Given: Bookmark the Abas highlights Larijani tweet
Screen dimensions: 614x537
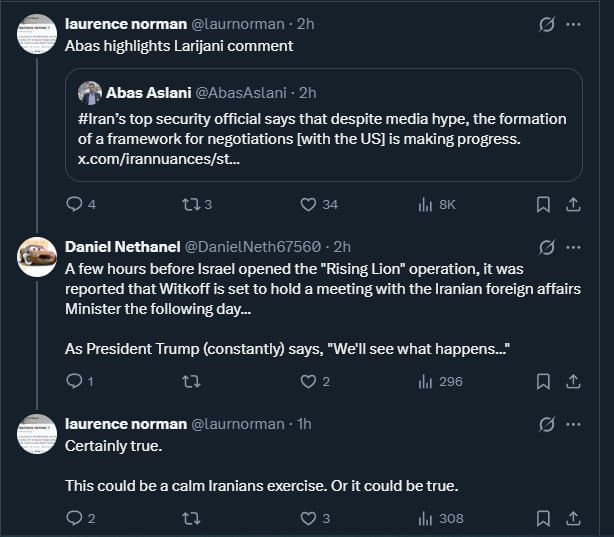Looking at the screenshot, I should (x=543, y=204).
